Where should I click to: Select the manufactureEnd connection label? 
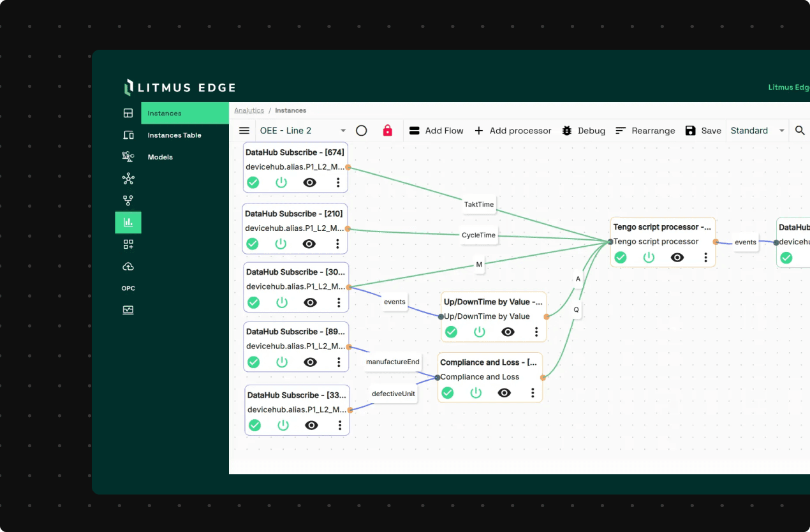tap(393, 362)
